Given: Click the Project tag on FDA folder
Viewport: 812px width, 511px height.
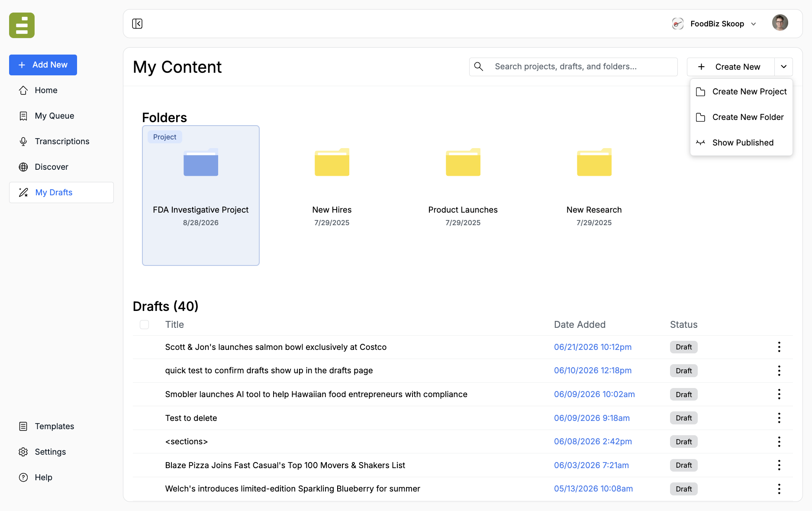Looking at the screenshot, I should click(164, 137).
